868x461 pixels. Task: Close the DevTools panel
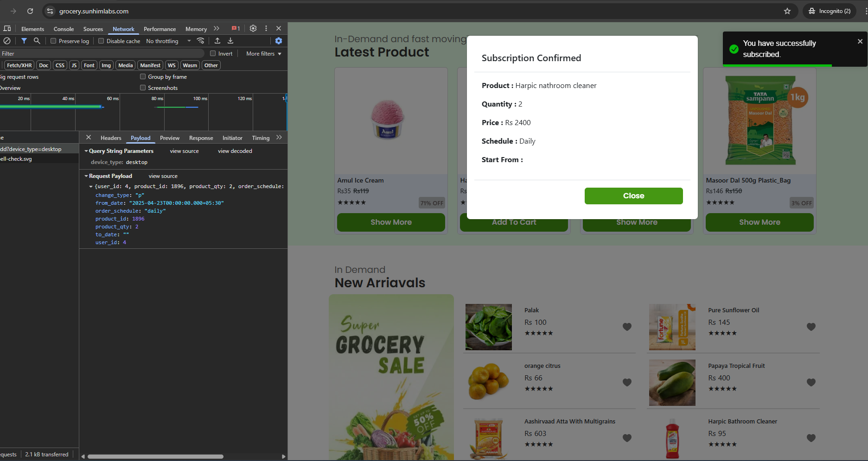point(279,29)
